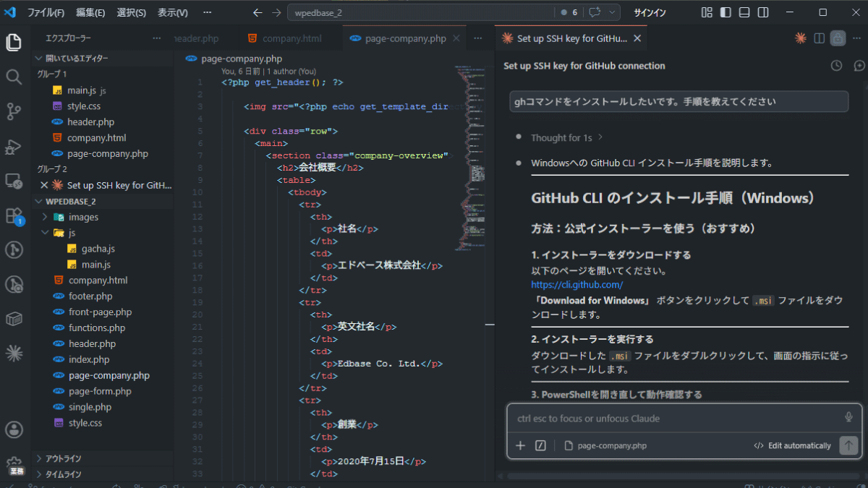868x488 pixels.
Task: Click the microphone icon in Claude input
Action: click(848, 417)
